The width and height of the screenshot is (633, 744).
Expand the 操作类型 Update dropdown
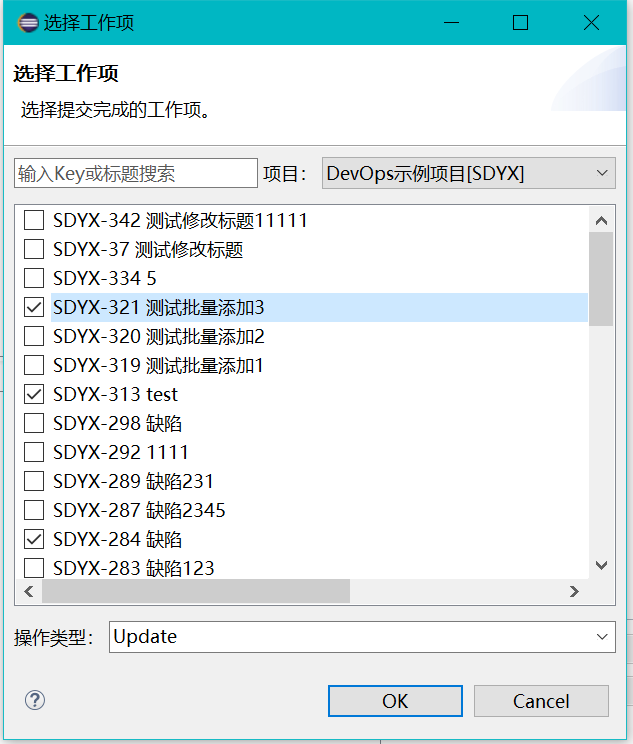tap(362, 637)
